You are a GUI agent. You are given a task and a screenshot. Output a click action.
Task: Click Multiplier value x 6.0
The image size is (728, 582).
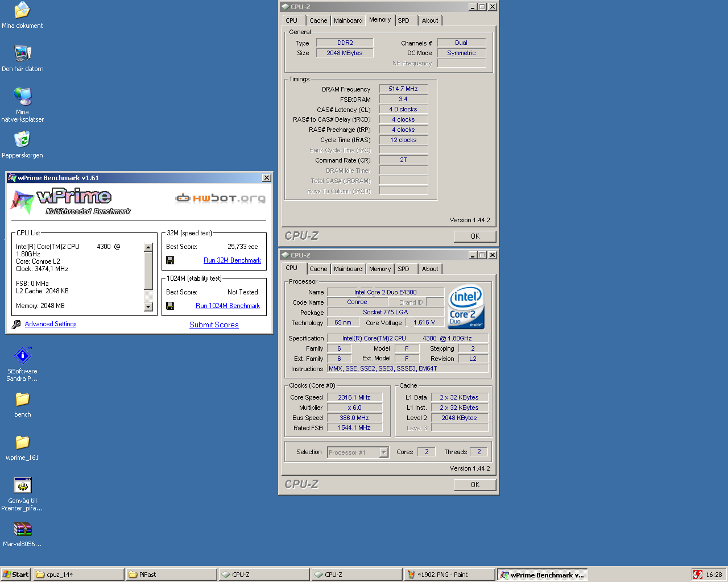[354, 408]
